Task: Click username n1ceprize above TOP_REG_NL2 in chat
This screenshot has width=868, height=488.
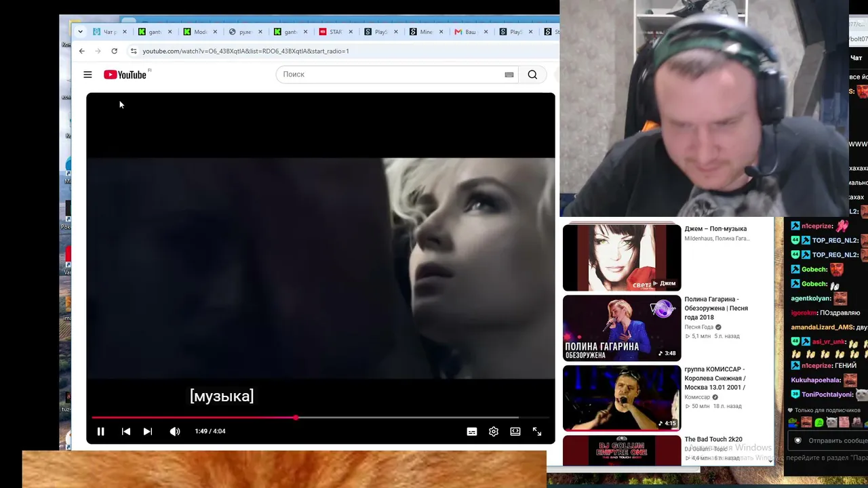Action: click(x=816, y=226)
